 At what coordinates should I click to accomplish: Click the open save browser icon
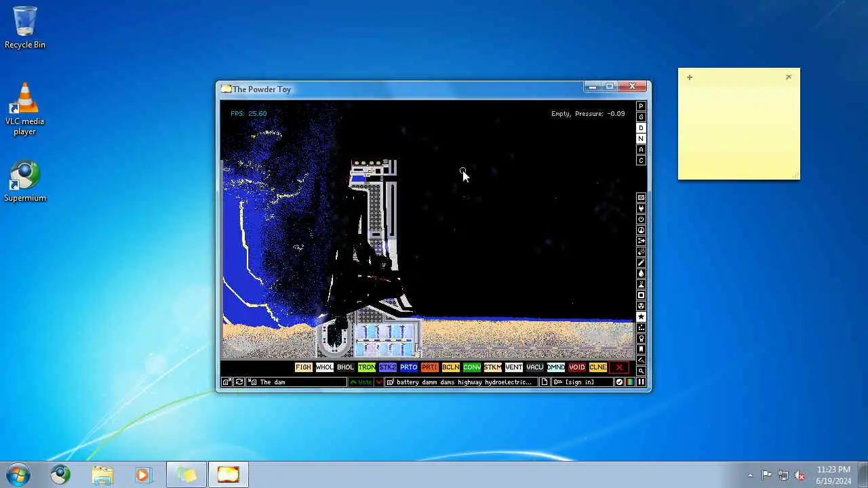coord(227,382)
